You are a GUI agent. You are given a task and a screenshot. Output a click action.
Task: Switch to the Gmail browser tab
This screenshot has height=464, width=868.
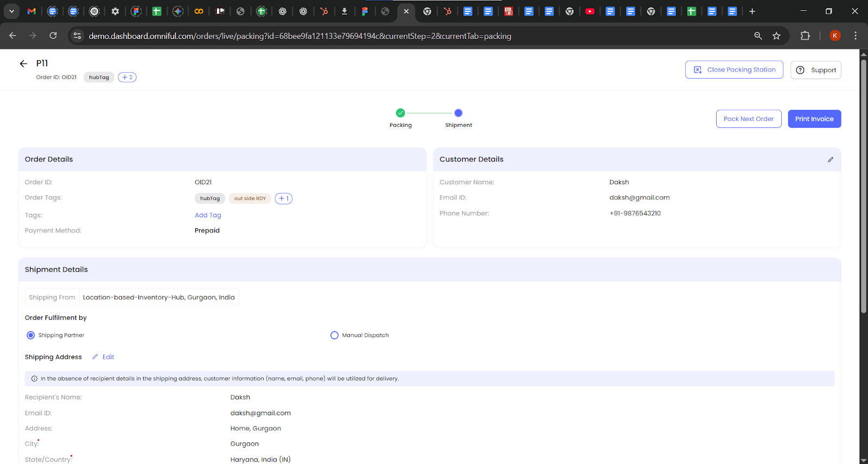click(32, 11)
